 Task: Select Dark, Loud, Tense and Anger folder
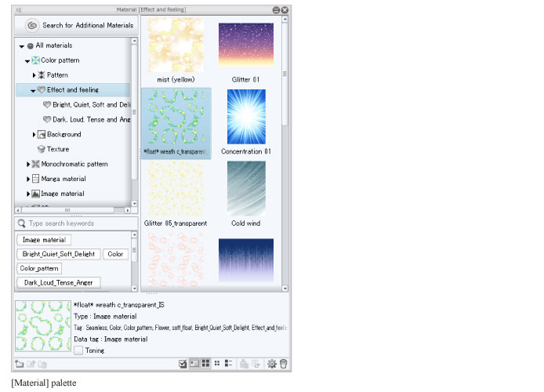pos(92,120)
